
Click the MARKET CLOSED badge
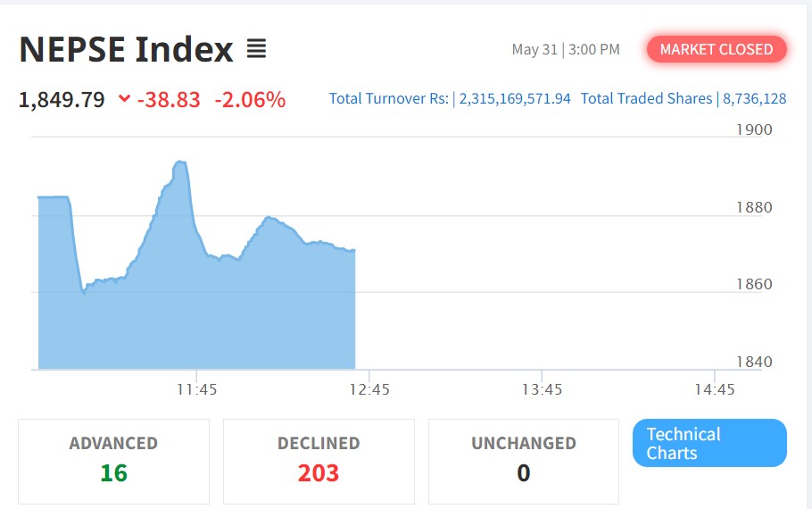(x=716, y=49)
